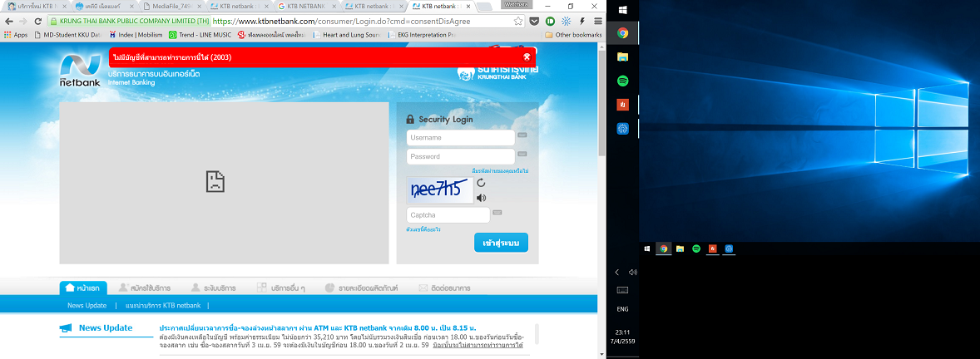Click the blue snowflake extension icon
The width and height of the screenshot is (980, 359).
point(567,21)
